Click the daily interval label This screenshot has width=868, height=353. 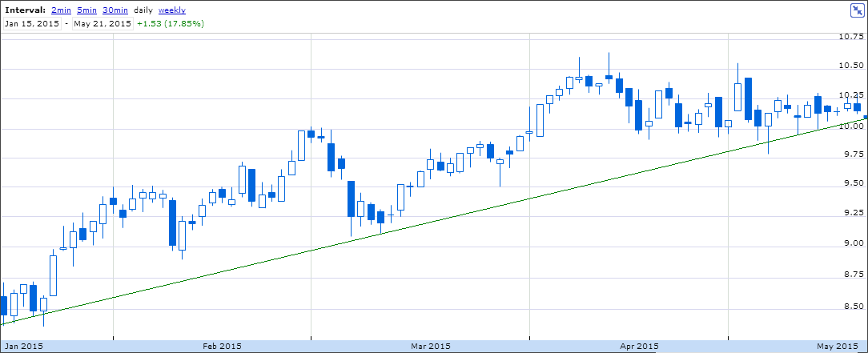click(x=143, y=10)
